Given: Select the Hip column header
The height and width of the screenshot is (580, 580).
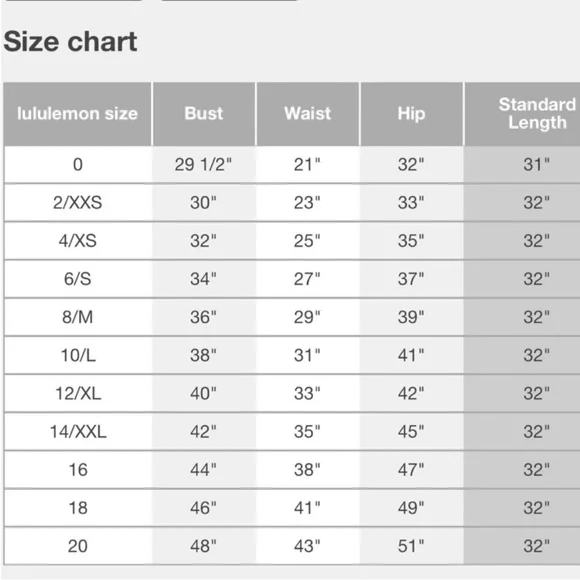Looking at the screenshot, I should [x=411, y=114].
